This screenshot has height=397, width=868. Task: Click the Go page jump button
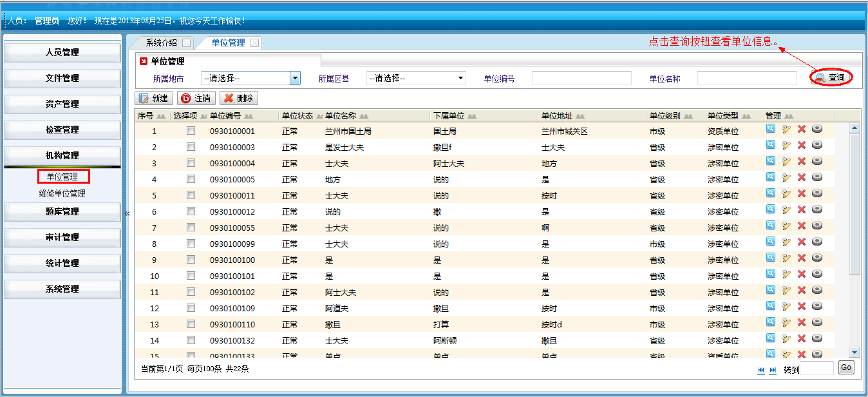pos(845,367)
